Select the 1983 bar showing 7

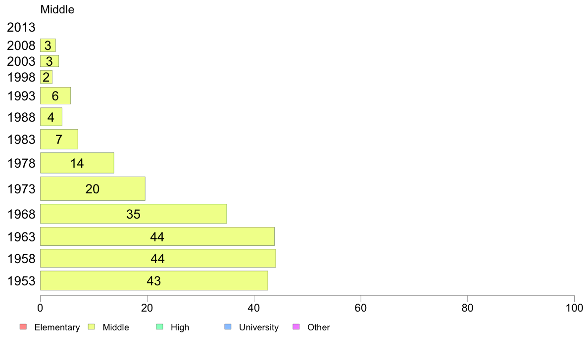(59, 139)
